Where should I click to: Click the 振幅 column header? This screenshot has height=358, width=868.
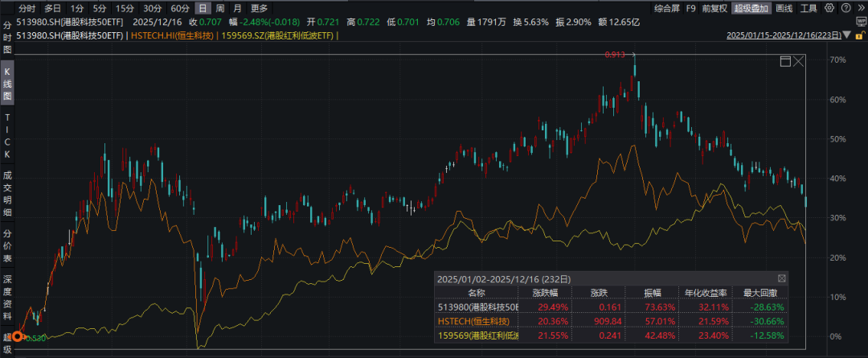[x=652, y=293]
